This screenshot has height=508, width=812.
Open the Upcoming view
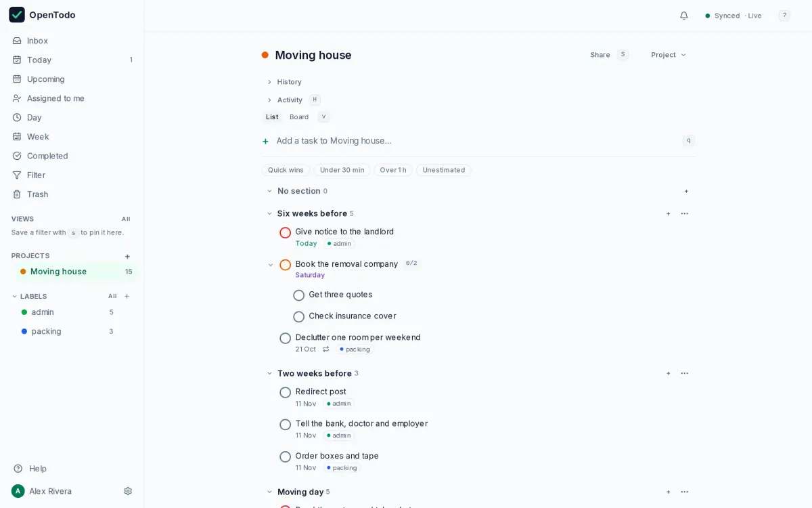tap(72, 79)
